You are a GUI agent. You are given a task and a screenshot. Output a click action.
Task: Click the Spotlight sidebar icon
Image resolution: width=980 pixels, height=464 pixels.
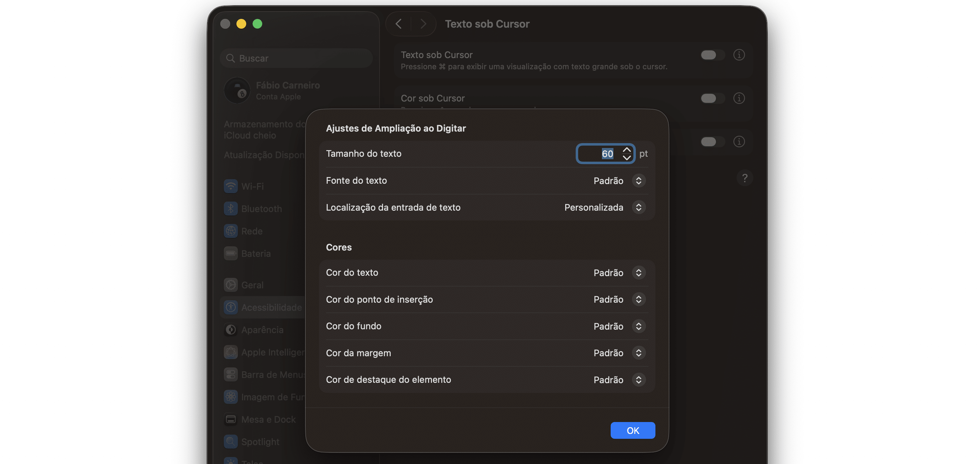point(230,442)
